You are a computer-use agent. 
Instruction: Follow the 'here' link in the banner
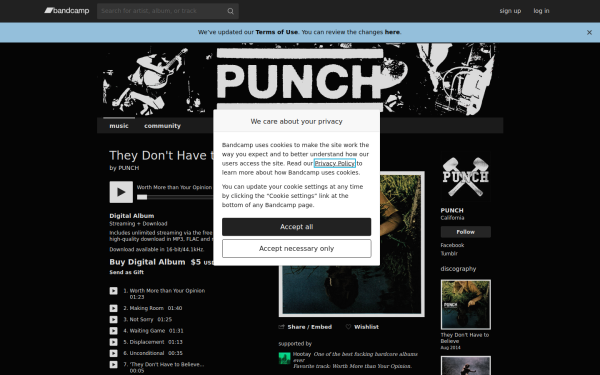392,32
